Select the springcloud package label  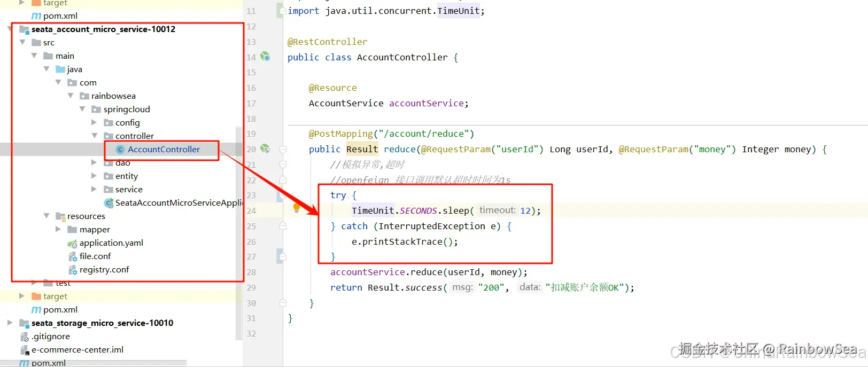point(127,110)
